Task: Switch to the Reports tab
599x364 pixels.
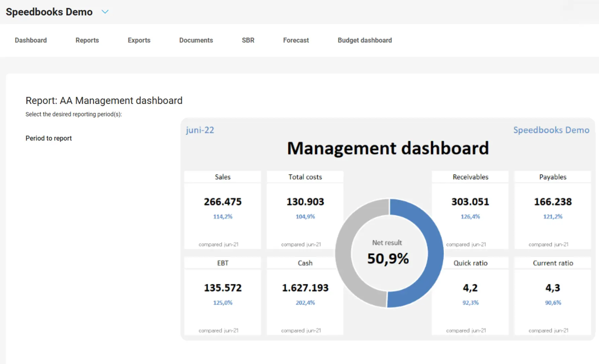Action: tap(87, 40)
